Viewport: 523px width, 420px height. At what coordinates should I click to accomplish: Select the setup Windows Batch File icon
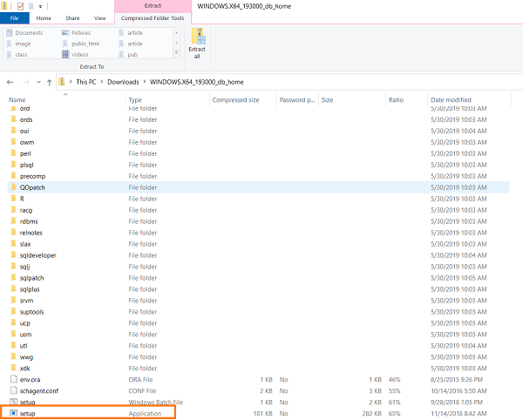coord(13,402)
